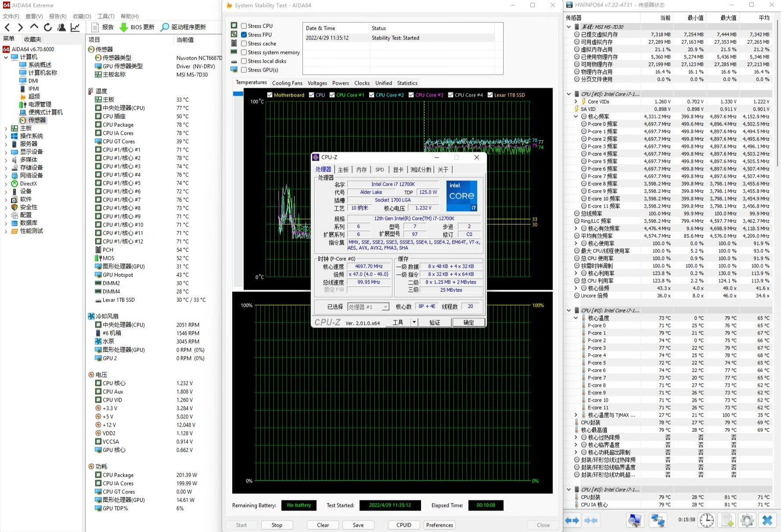Click the BIOS 更新 green arrow icon

pyautogui.click(x=124, y=27)
